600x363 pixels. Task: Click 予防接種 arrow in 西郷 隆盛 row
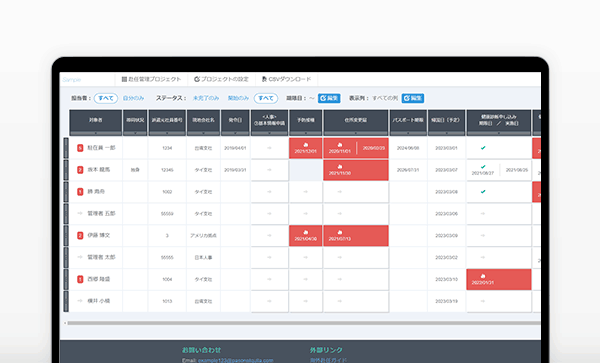click(305, 279)
